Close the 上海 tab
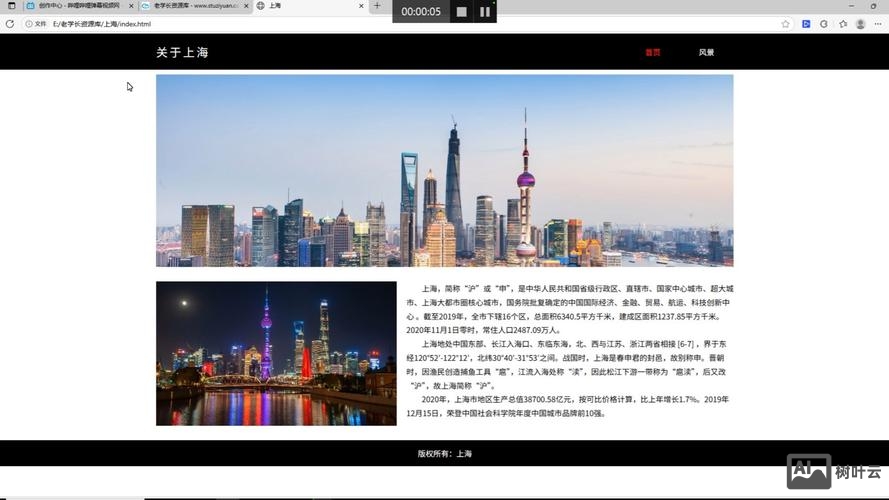This screenshot has height=500, width=889. tap(361, 6)
